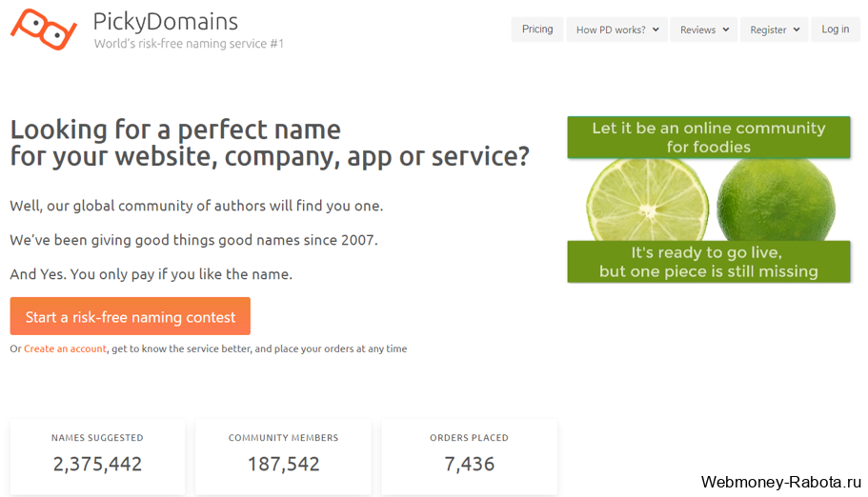
Task: Expand the How PD works? dropdown
Action: tap(616, 30)
